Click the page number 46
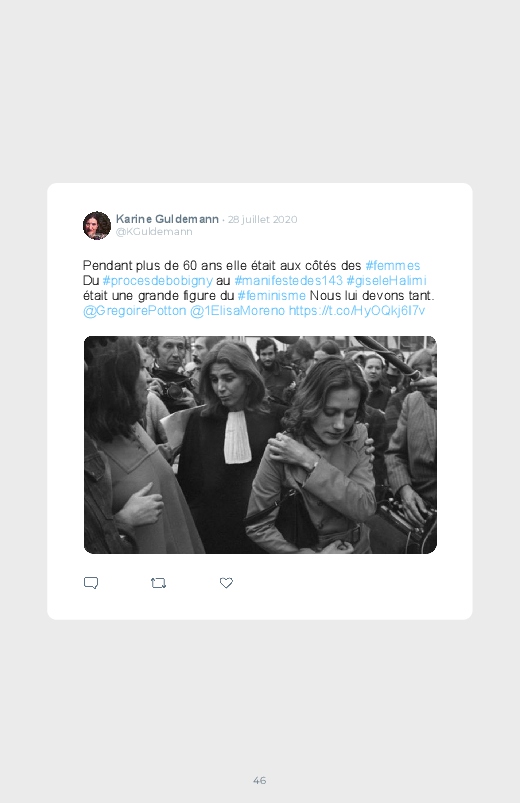This screenshot has width=520, height=803. click(260, 780)
